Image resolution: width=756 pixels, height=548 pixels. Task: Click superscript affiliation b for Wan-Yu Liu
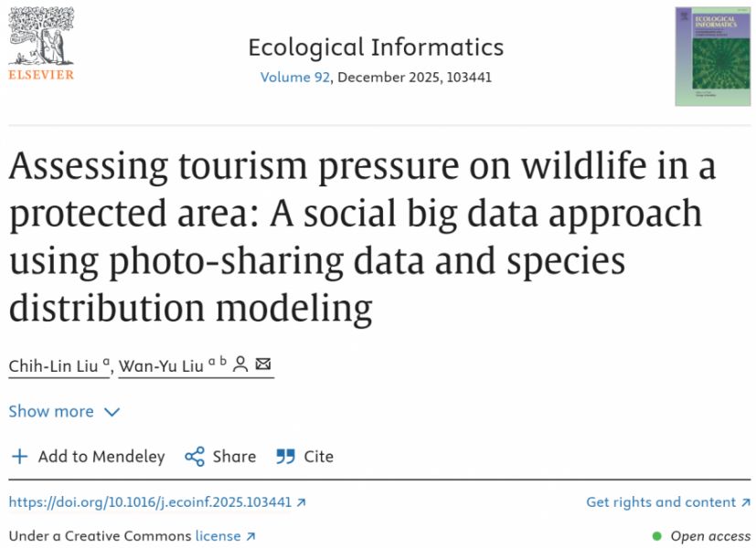[222, 362]
